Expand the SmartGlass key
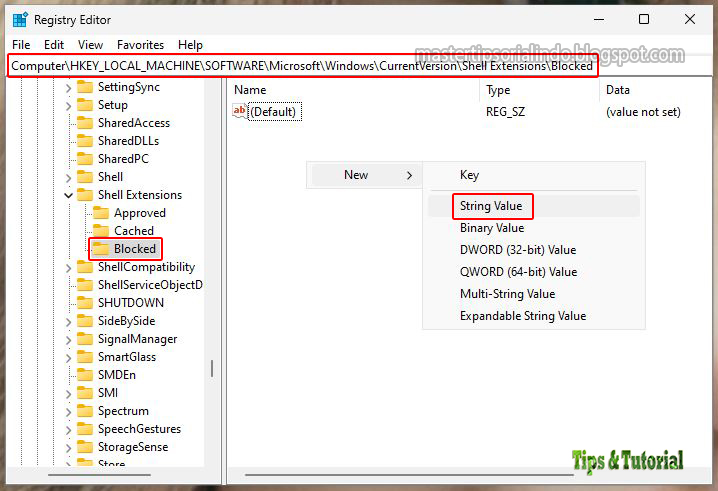718x491 pixels. point(68,358)
